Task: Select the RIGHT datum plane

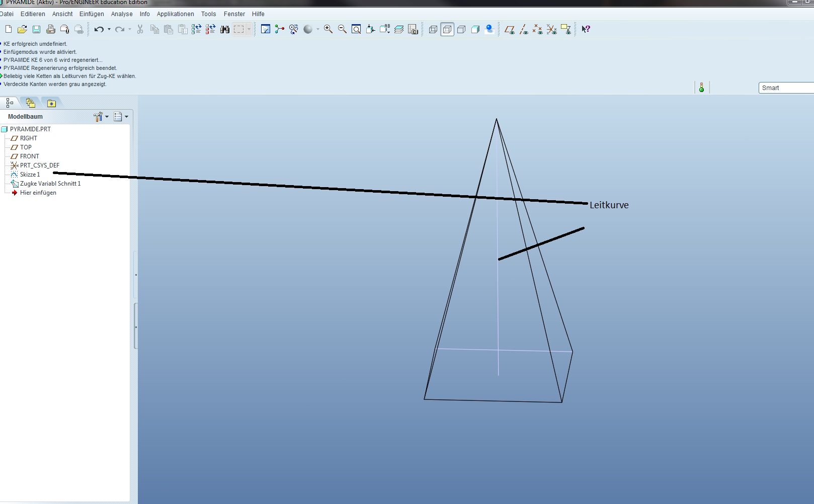Action: coord(24,138)
